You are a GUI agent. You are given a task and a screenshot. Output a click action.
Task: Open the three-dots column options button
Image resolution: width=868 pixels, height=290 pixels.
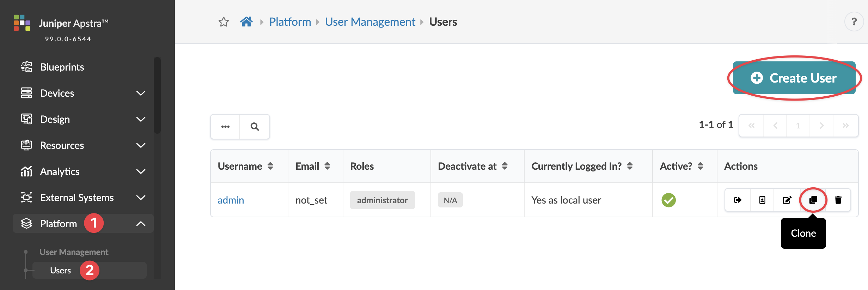225,127
